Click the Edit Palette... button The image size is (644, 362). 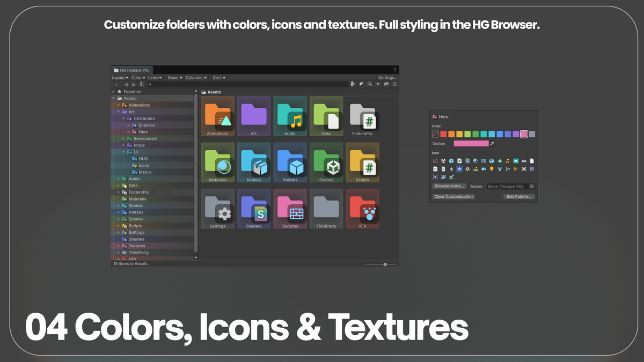tap(519, 197)
